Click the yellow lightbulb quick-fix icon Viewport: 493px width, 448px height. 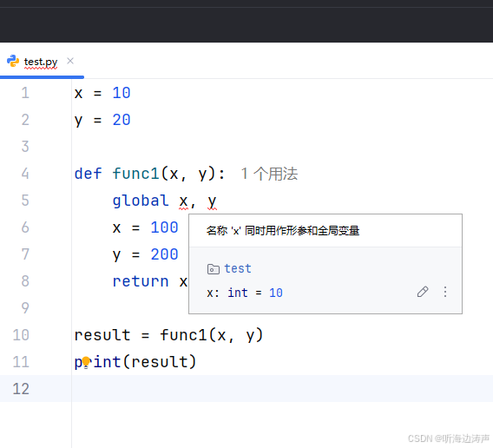click(86, 362)
